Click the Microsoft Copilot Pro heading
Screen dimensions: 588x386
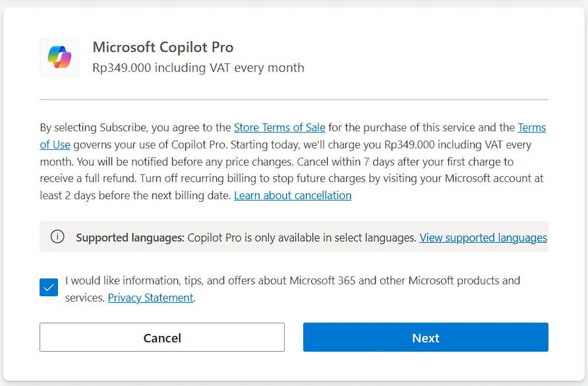[163, 48]
